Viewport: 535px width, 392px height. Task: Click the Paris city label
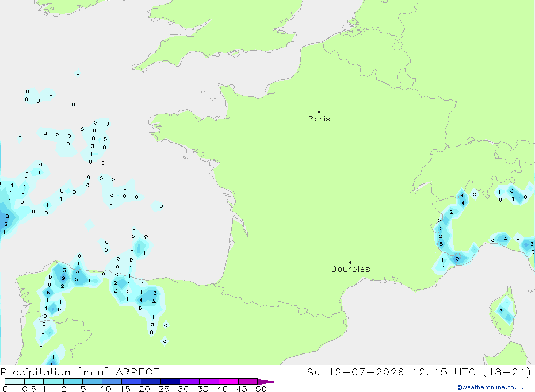(x=319, y=119)
